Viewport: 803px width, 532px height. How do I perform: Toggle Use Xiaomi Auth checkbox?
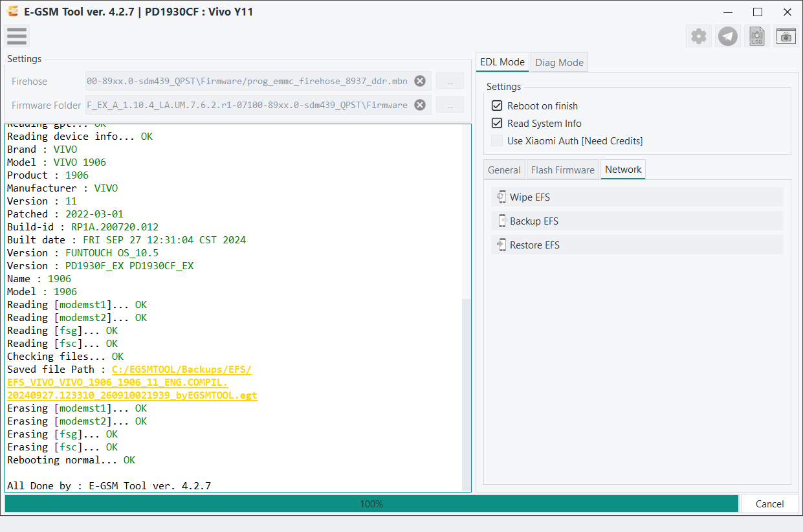(497, 141)
